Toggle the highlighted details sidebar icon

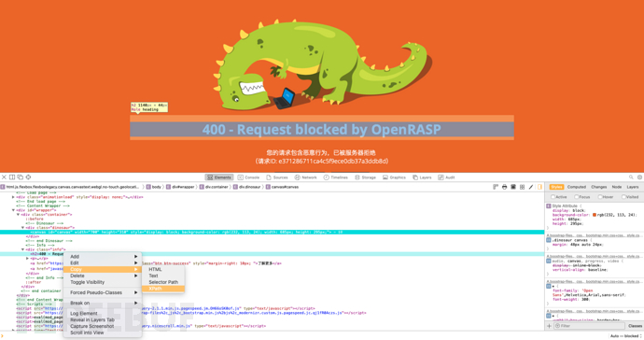pyautogui.click(x=539, y=187)
